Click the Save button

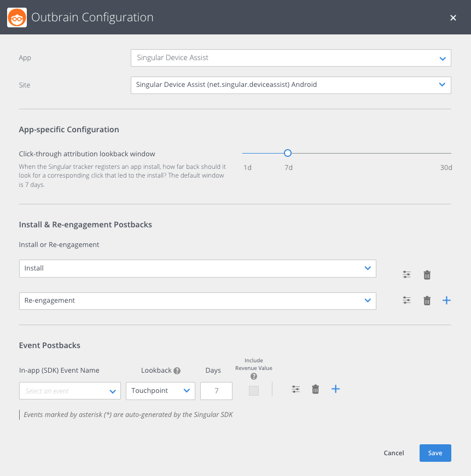tap(435, 453)
